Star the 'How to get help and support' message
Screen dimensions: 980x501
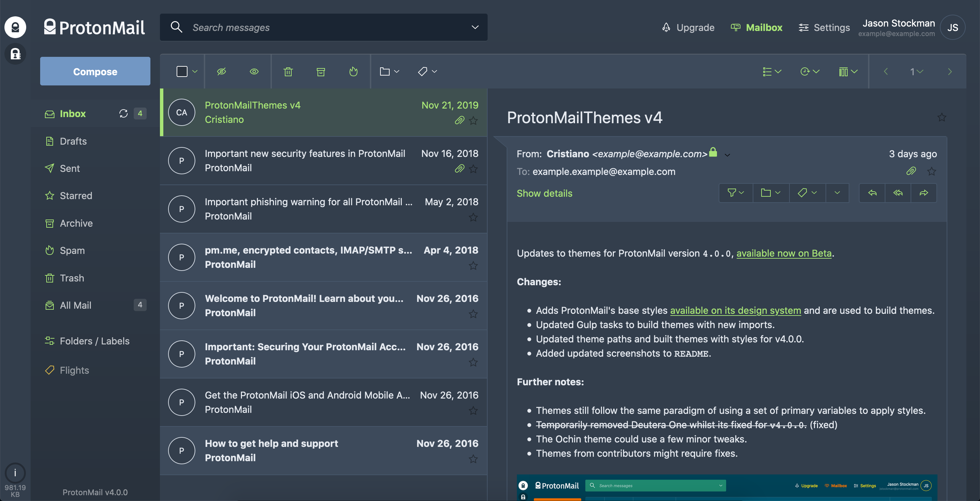click(473, 459)
